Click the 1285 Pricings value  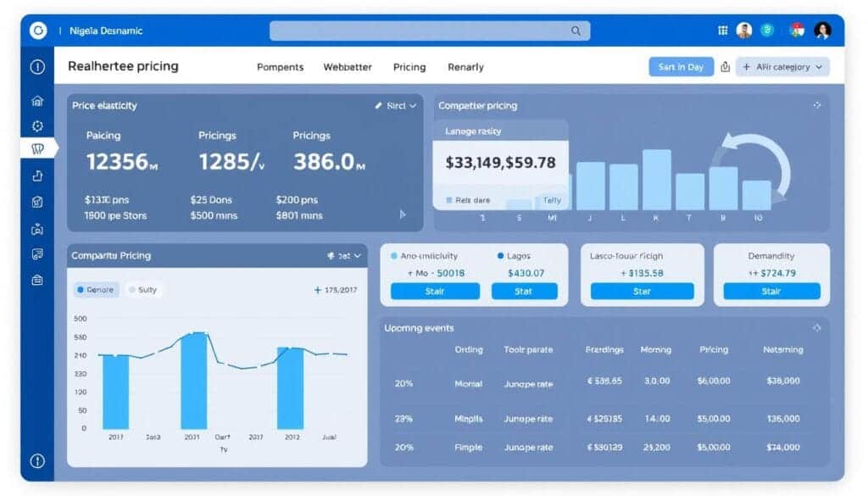click(231, 162)
